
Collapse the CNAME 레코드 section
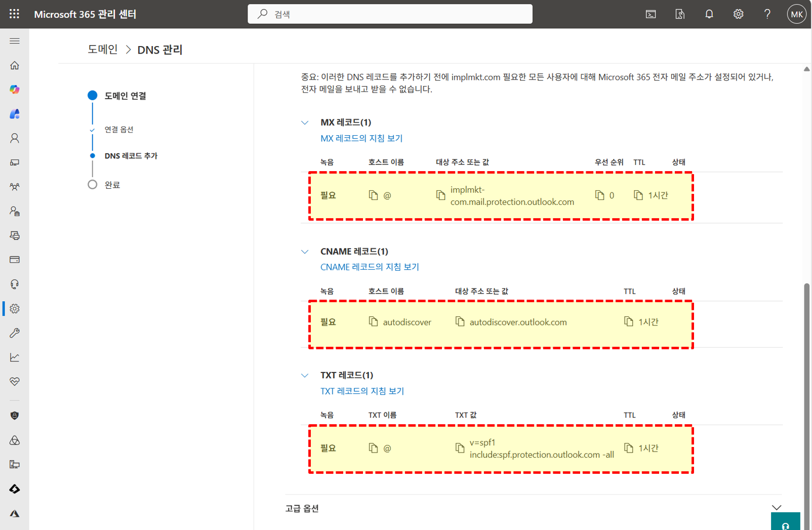click(305, 252)
